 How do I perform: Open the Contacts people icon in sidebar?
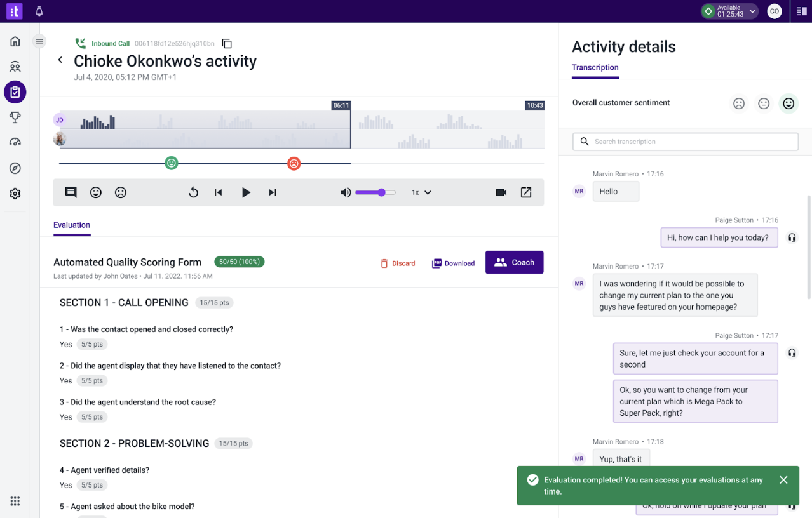tap(15, 67)
